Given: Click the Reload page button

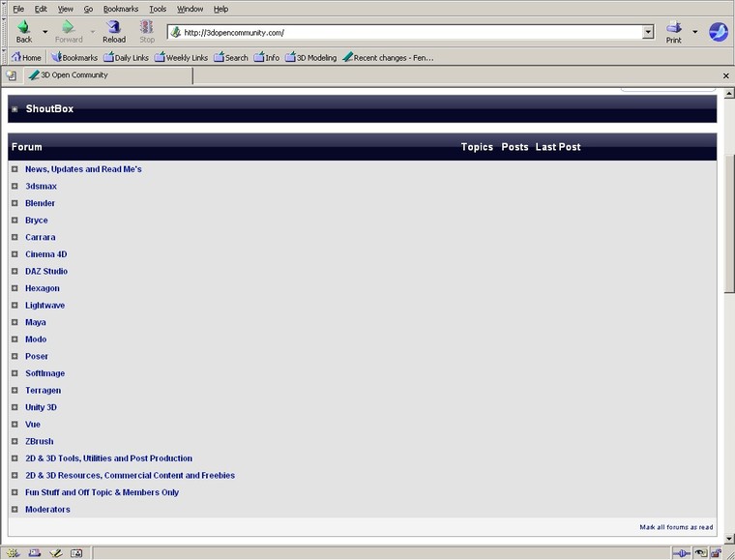Looking at the screenshot, I should tap(114, 32).
